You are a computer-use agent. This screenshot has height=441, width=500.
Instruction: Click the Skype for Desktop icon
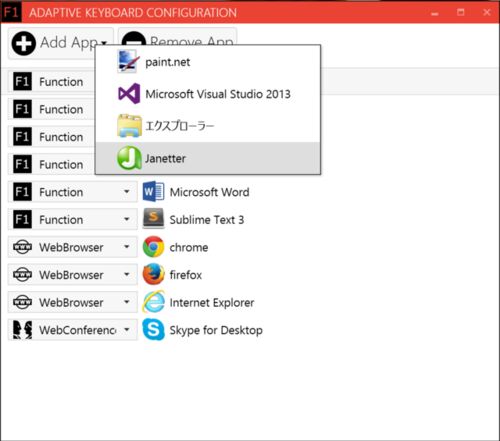[153, 330]
